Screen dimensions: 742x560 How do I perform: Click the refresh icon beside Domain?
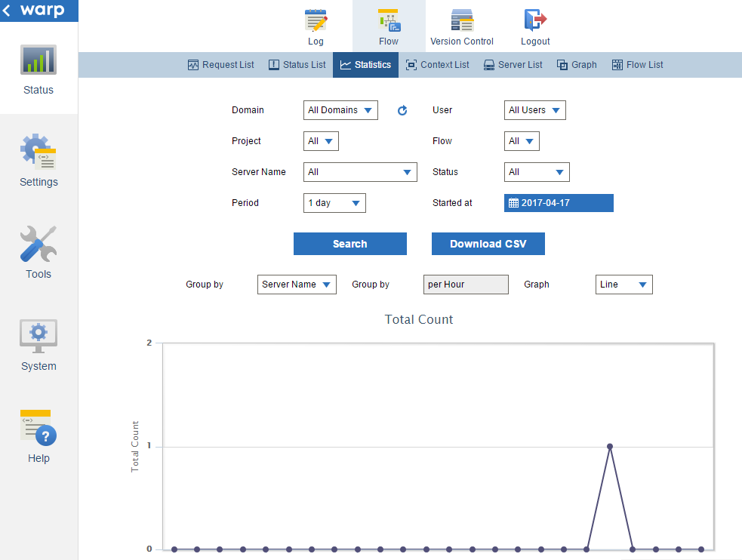point(402,111)
